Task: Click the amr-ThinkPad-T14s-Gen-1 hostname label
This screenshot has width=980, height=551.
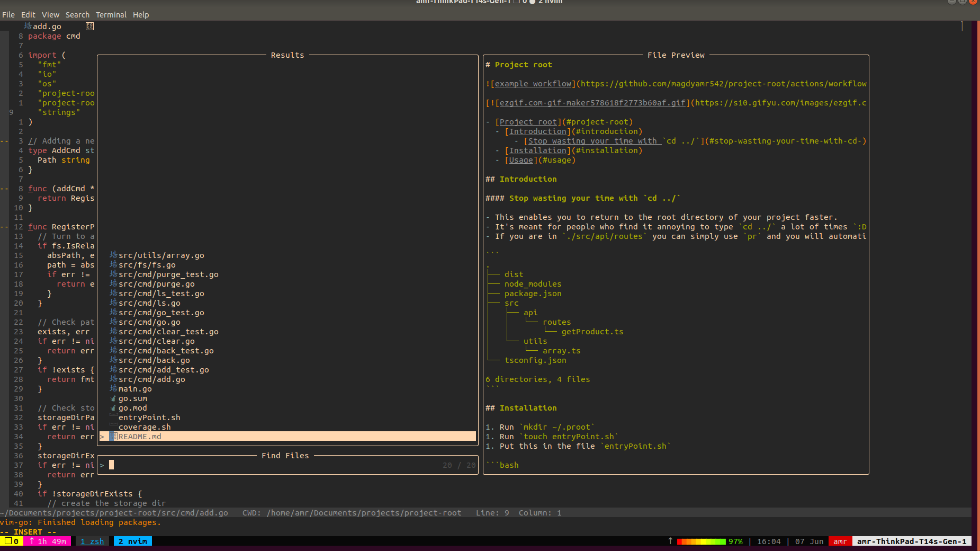Action: click(x=912, y=541)
